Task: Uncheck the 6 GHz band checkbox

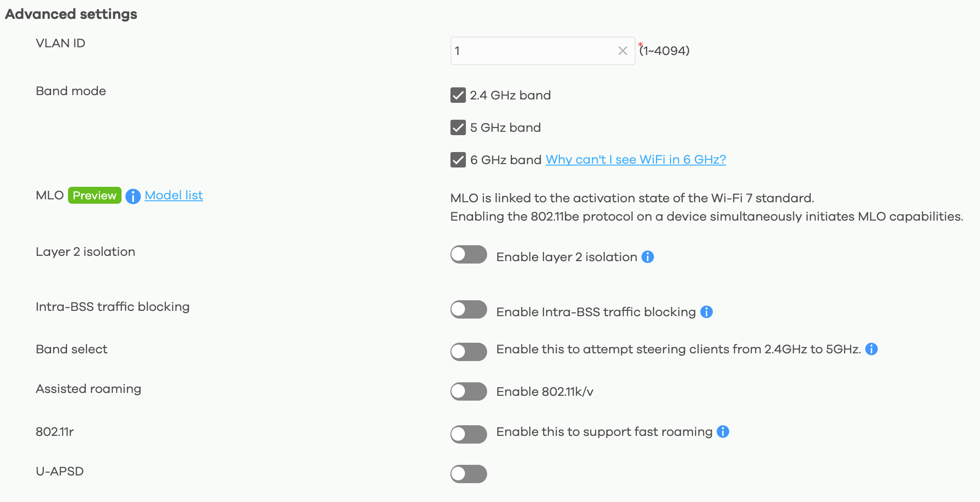Action: point(458,160)
